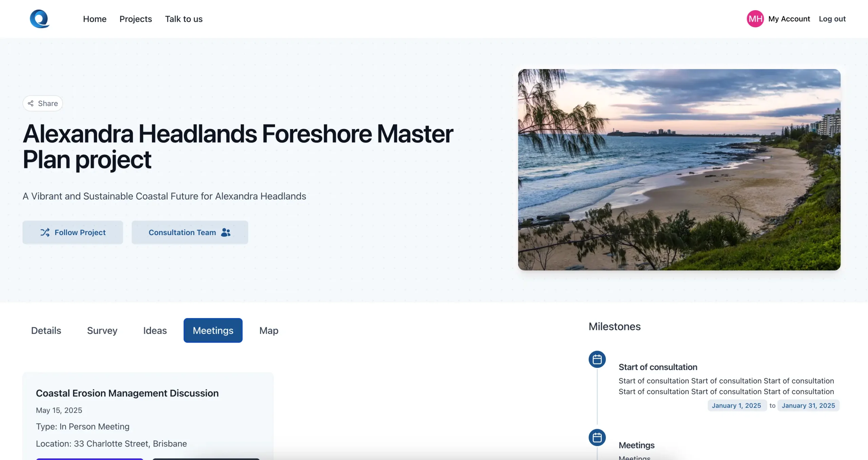Image resolution: width=868 pixels, height=460 pixels.
Task: Click the January 31, 2025 date badge
Action: point(808,405)
